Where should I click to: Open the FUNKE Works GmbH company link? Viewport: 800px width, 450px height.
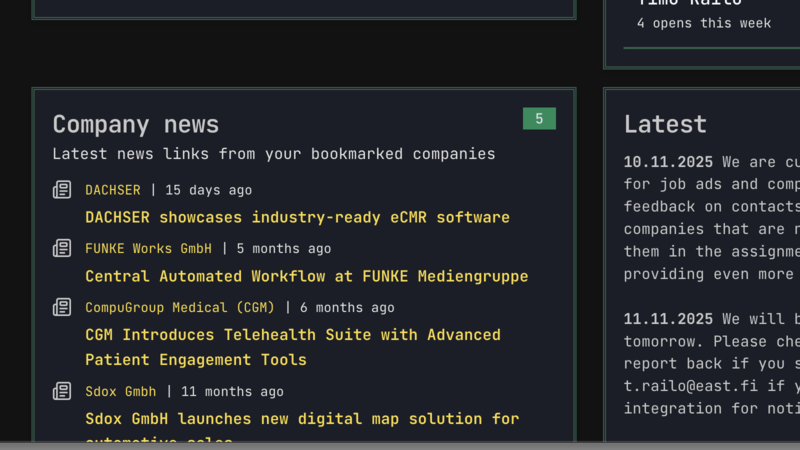pyautogui.click(x=148, y=248)
